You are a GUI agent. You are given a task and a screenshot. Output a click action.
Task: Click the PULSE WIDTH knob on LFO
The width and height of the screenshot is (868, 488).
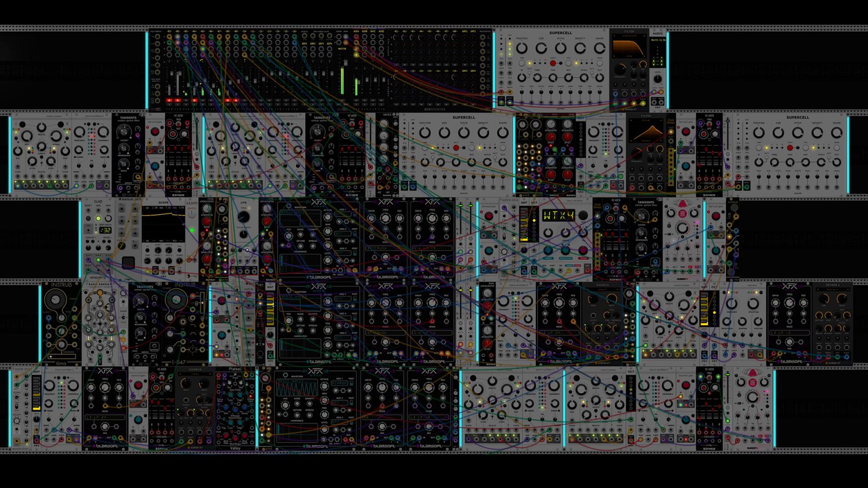pyautogui.click(x=244, y=234)
